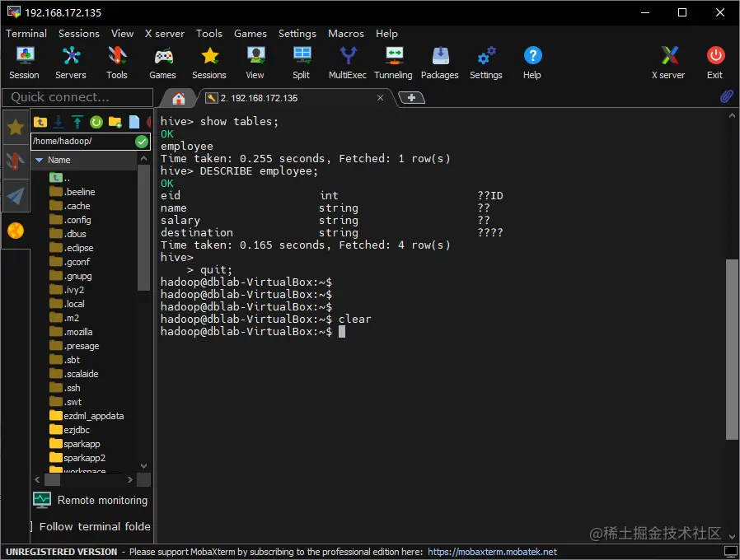The width and height of the screenshot is (740, 560).
Task: Open the Terminal menu
Action: [26, 34]
